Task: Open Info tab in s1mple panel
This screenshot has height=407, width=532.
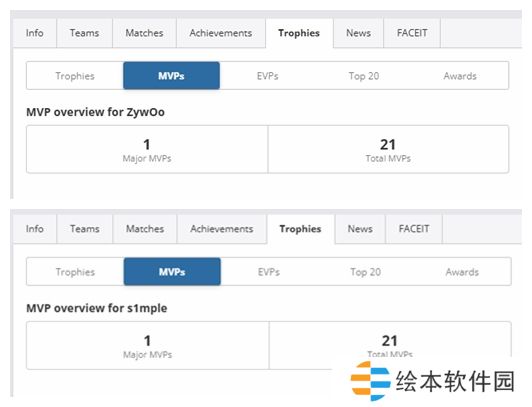Action: pos(35,229)
